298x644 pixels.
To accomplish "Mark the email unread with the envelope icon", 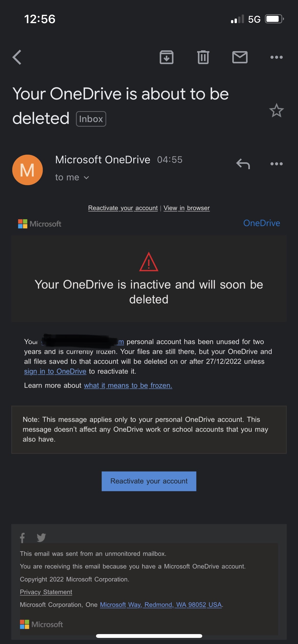I will point(239,57).
